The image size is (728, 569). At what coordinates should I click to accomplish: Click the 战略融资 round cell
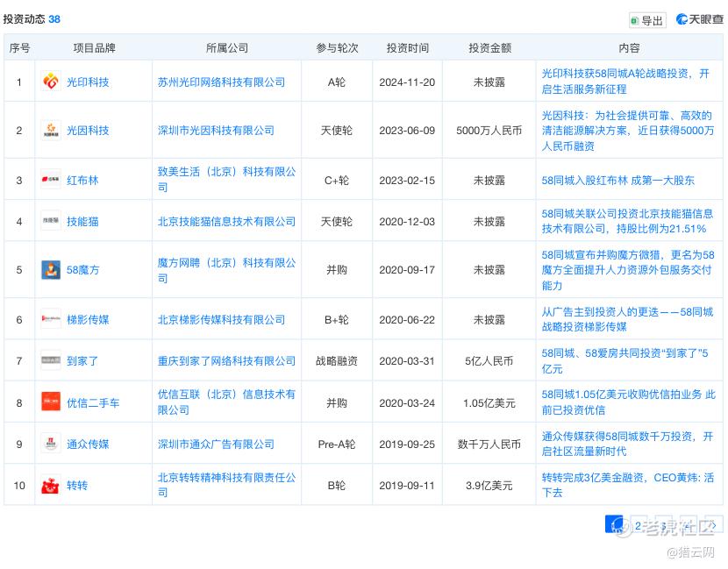tap(337, 360)
